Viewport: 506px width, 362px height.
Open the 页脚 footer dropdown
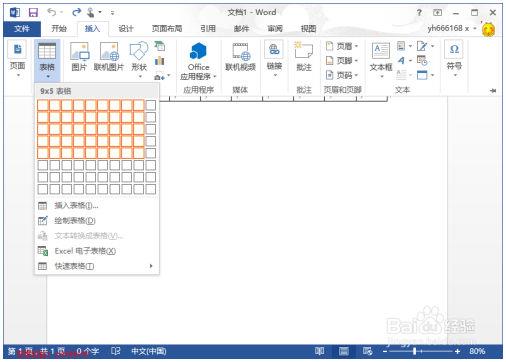pyautogui.click(x=342, y=61)
